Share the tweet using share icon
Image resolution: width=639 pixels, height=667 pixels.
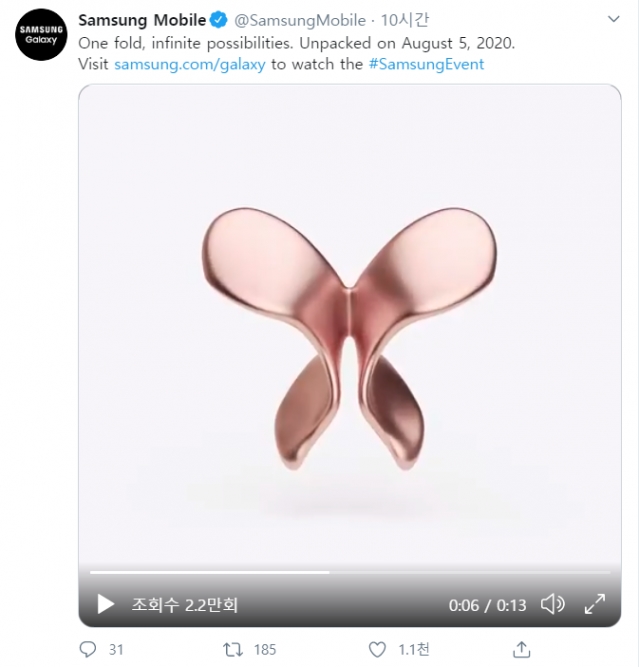pos(520,649)
